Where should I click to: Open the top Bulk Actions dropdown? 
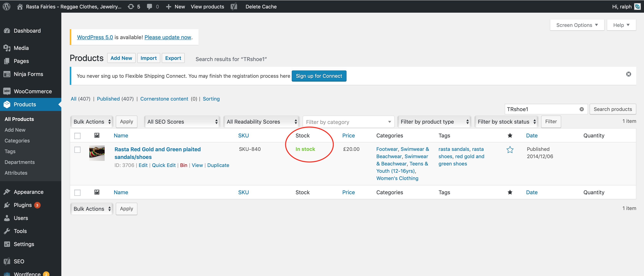(x=92, y=122)
